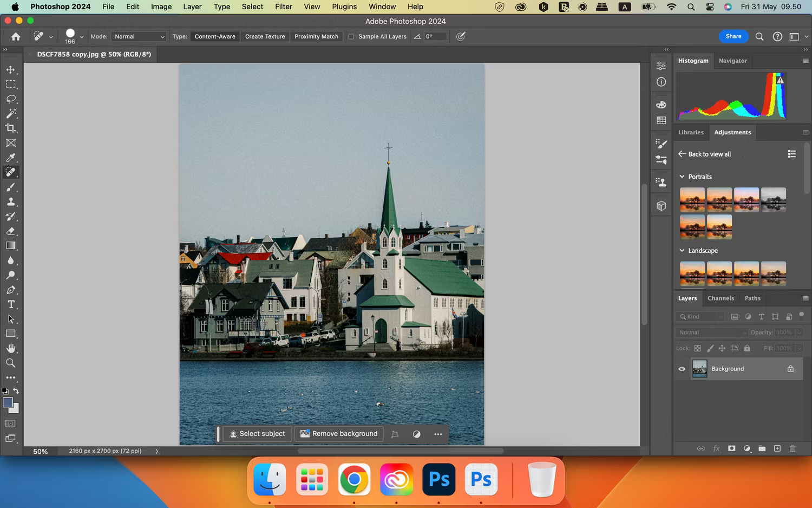Select the Move tool
The width and height of the screenshot is (812, 508).
point(11,69)
